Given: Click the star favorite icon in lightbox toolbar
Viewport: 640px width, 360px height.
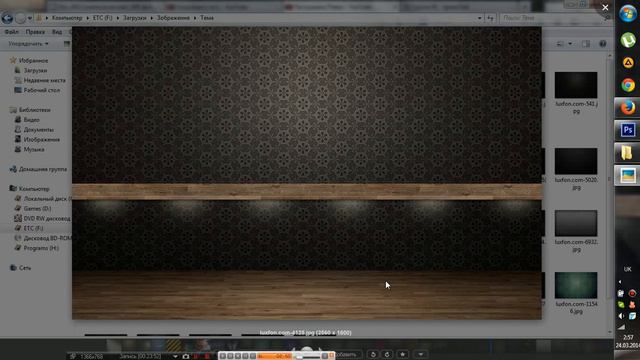Looking at the screenshot, I should point(402,354).
